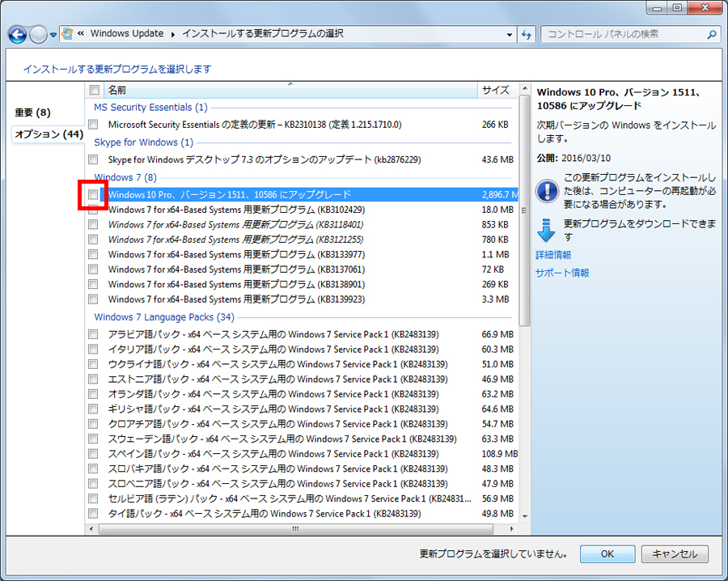Image resolution: width=728 pixels, height=581 pixels.
Task: Select the クロアチア語パック row text
Action: (x=277, y=424)
